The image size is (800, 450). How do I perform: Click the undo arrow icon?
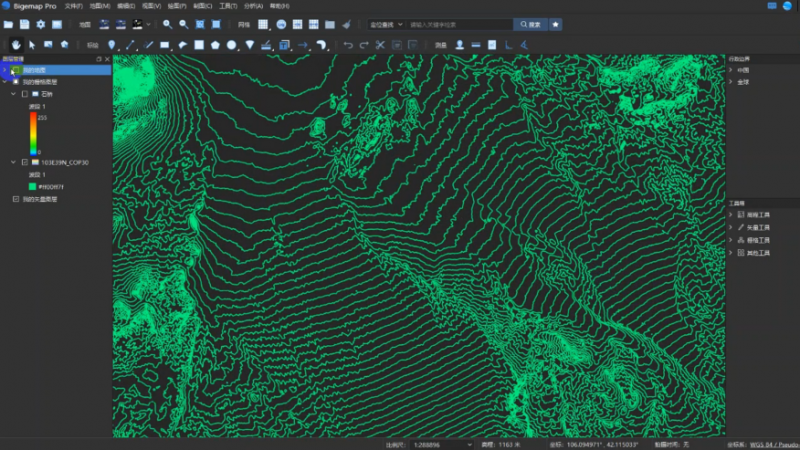point(347,45)
